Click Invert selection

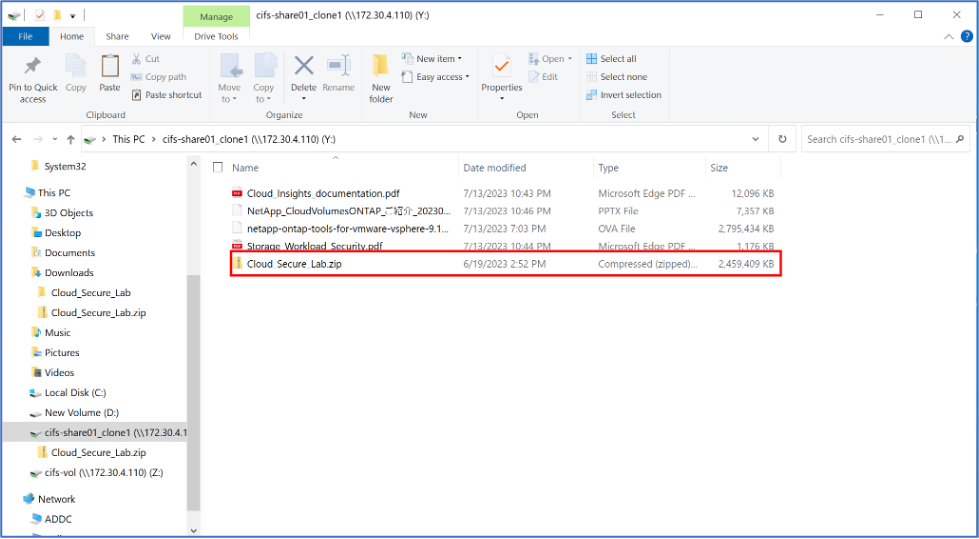(x=624, y=95)
